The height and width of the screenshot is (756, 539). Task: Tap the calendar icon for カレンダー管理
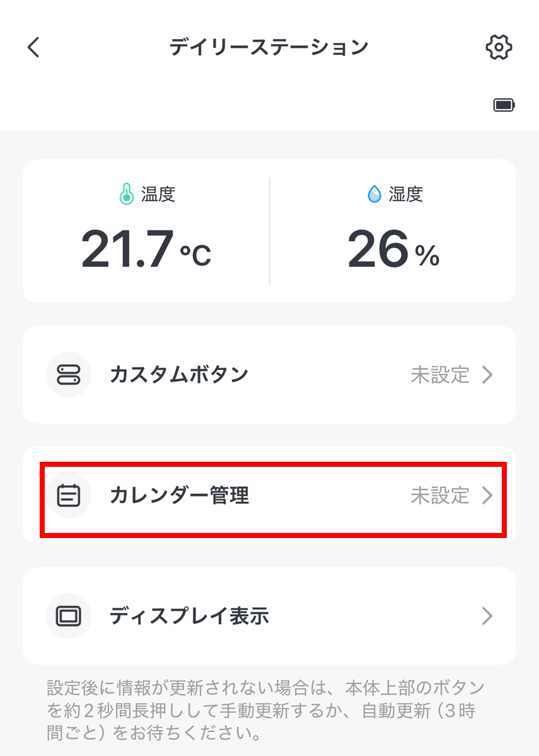tap(68, 495)
